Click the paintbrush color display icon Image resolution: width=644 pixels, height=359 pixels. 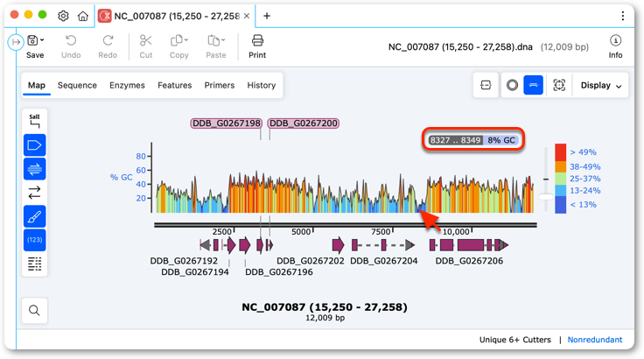(34, 216)
